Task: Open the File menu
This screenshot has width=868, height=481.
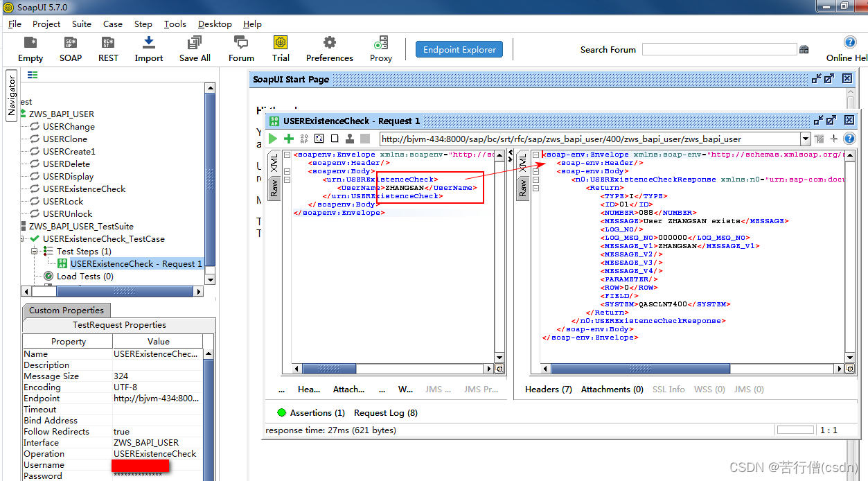Action: coord(15,24)
